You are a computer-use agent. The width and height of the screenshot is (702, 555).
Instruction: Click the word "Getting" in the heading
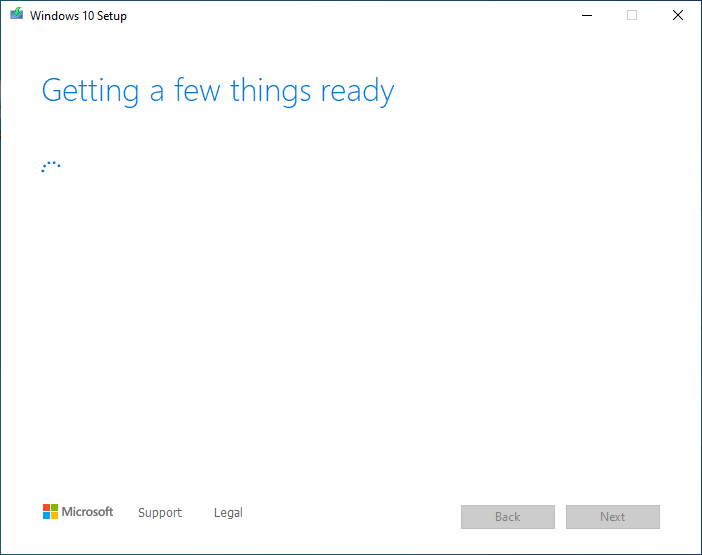[x=90, y=92]
